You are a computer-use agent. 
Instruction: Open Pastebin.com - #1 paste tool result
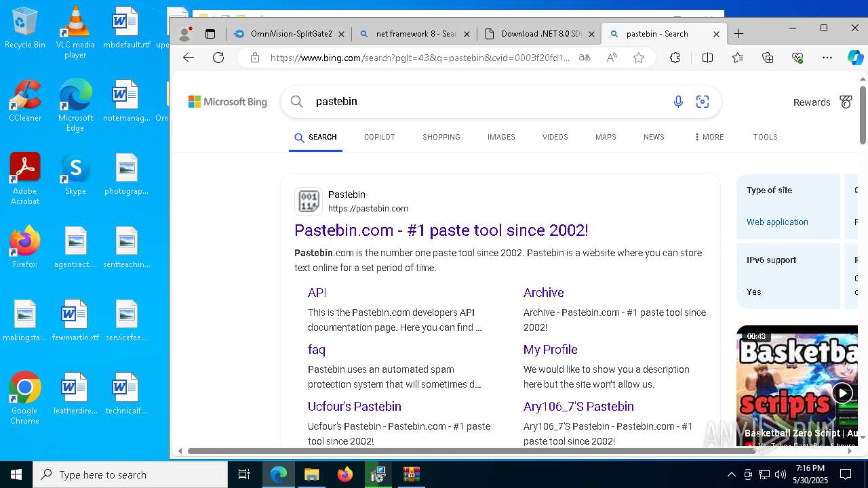(x=441, y=230)
